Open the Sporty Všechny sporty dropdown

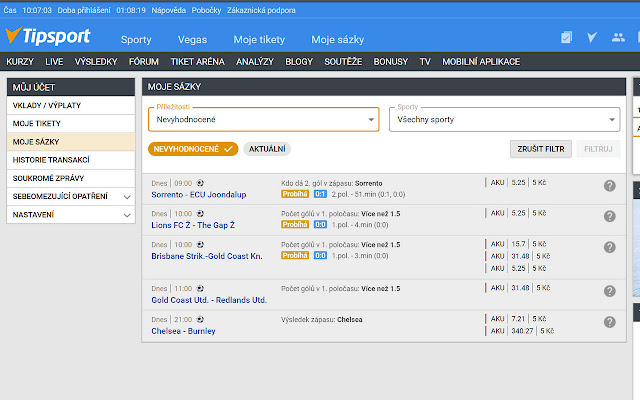[x=504, y=120]
